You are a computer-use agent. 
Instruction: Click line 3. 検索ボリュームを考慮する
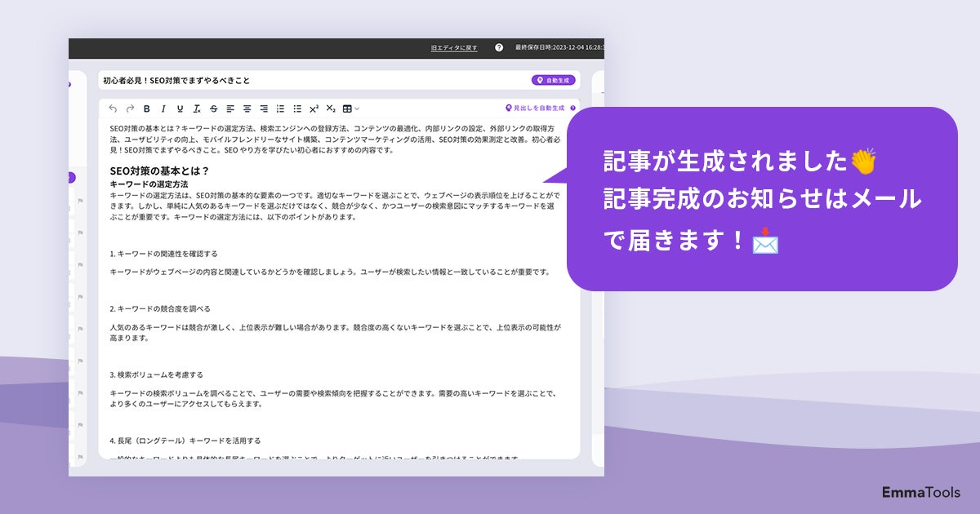coord(156,374)
